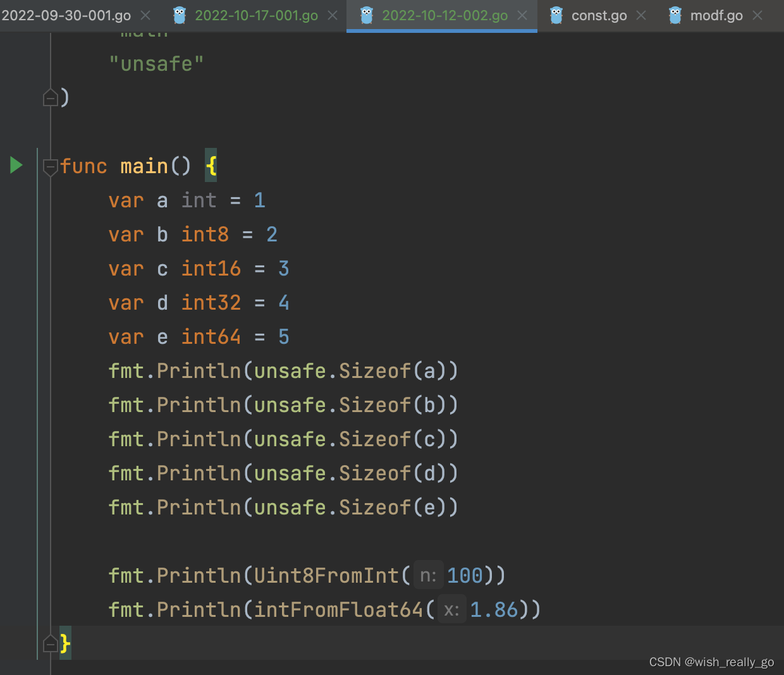Click int64 type in var e line
This screenshot has height=675, width=784.
pos(211,337)
